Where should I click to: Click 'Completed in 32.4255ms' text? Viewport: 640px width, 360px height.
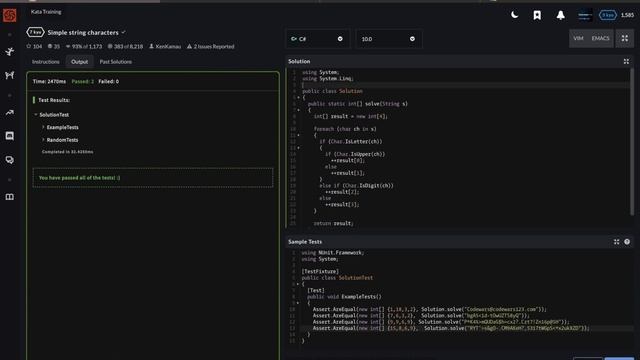coord(67,152)
